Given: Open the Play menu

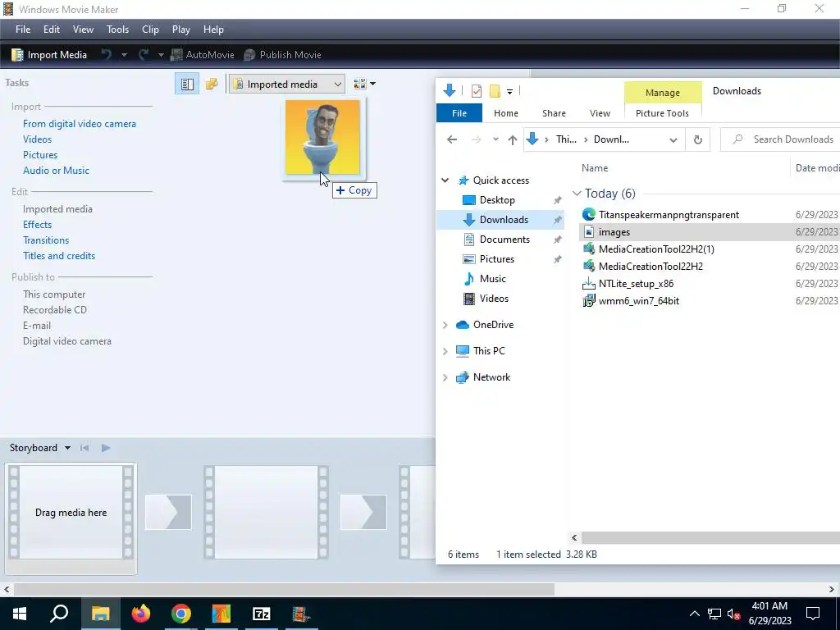Looking at the screenshot, I should [181, 30].
